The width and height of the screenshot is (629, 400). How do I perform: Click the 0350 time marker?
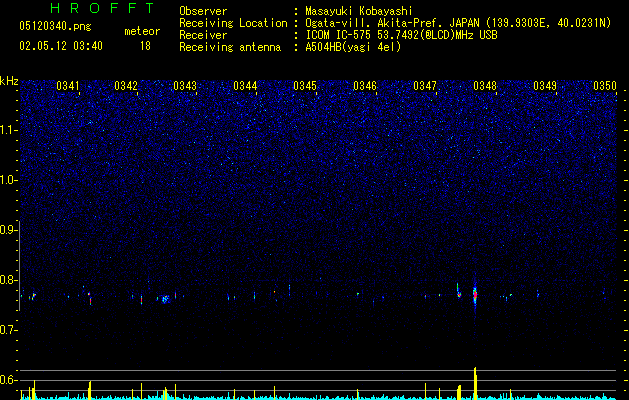tap(605, 86)
